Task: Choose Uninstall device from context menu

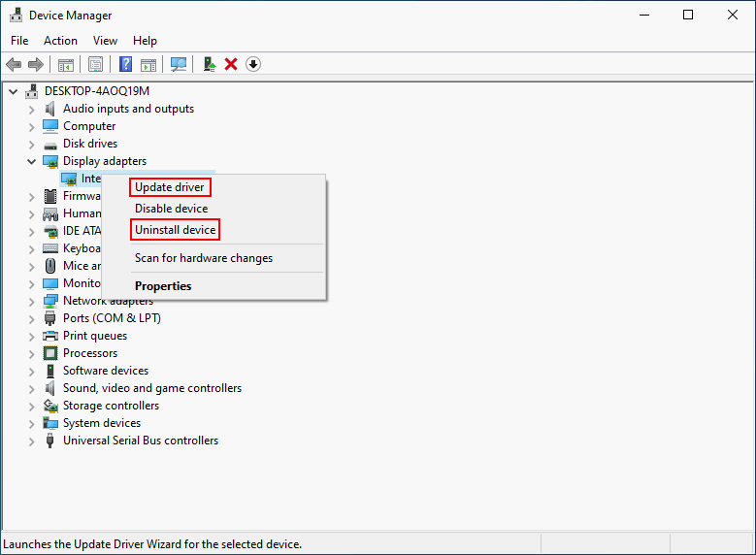Action: [175, 230]
